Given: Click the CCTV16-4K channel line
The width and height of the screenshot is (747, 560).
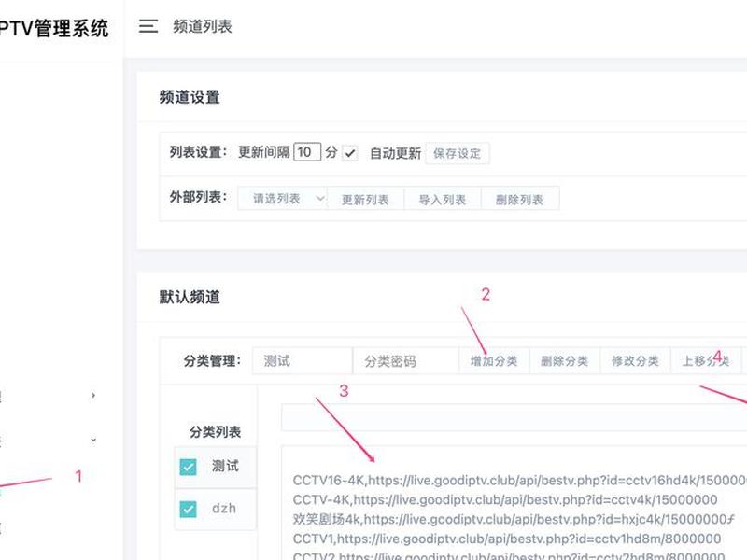Looking at the screenshot, I should [520, 480].
